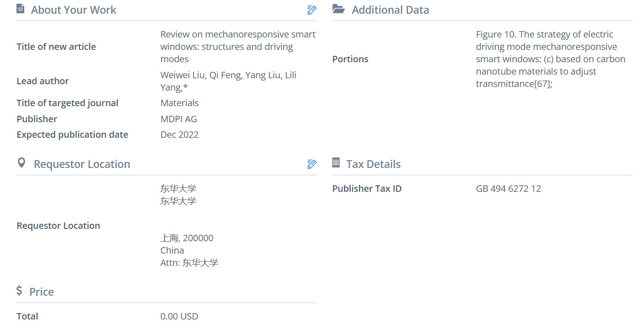The image size is (644, 330).
Task: Click the expected publication date 'Dec 2022'
Action: click(179, 135)
